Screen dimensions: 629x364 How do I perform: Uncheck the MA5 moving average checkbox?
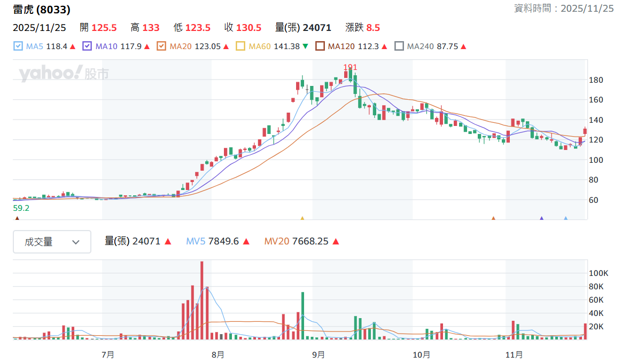[x=18, y=46]
